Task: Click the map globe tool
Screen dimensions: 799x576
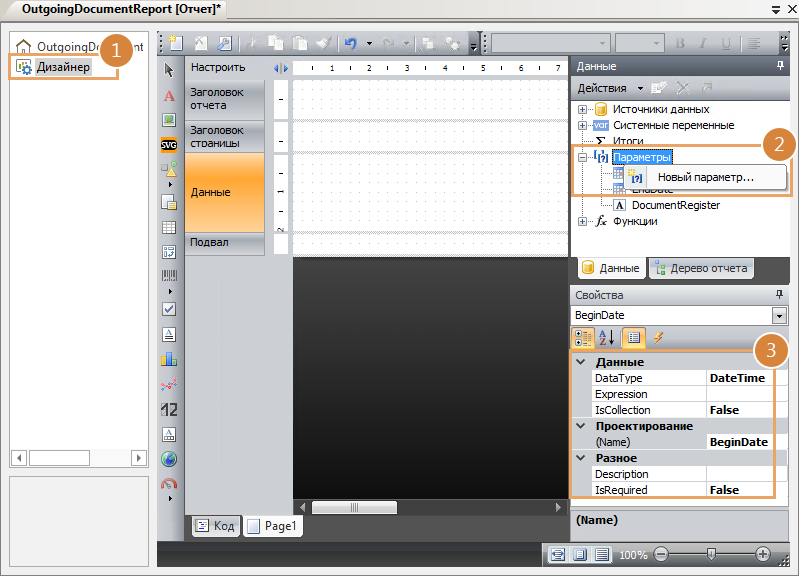Action: coord(169,459)
